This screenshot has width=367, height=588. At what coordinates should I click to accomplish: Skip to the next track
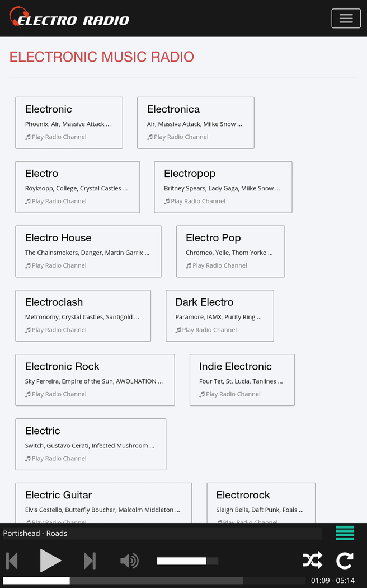(90, 561)
